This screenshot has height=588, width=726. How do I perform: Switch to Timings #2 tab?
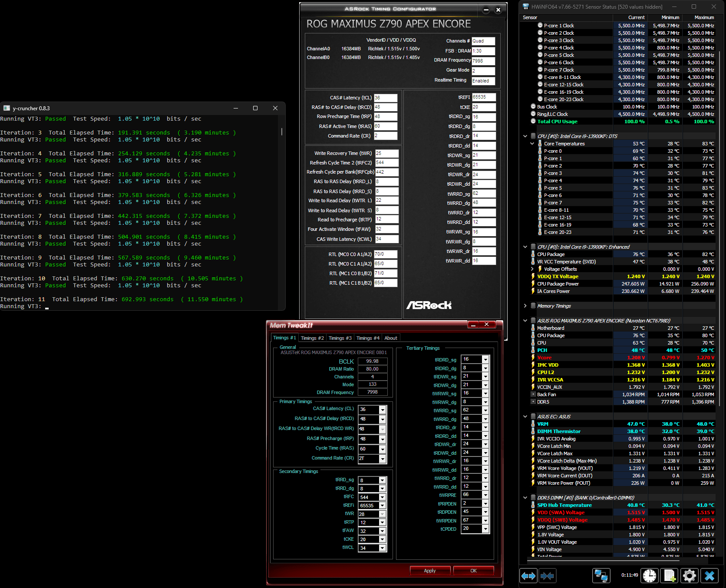312,338
